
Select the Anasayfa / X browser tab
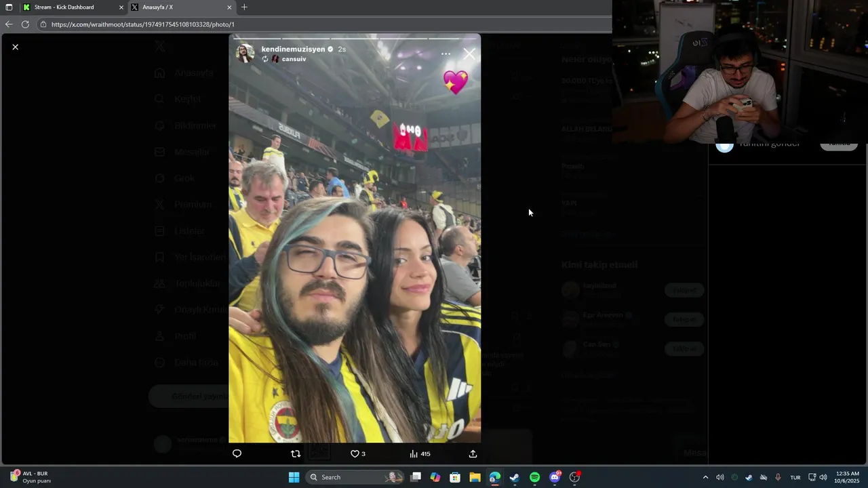(x=182, y=7)
